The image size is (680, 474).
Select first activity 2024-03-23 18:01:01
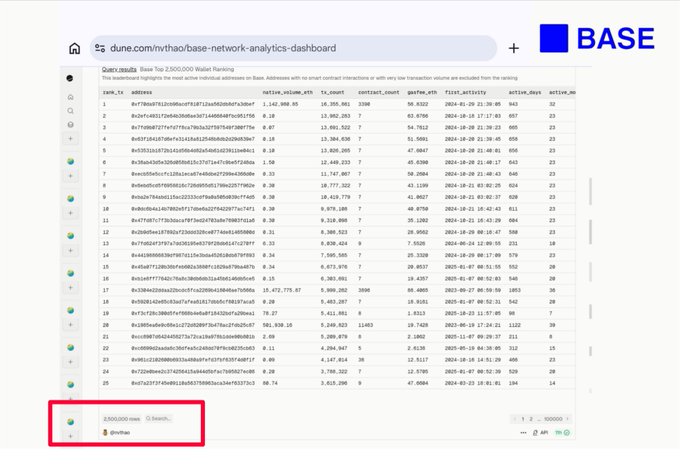pos(473,383)
